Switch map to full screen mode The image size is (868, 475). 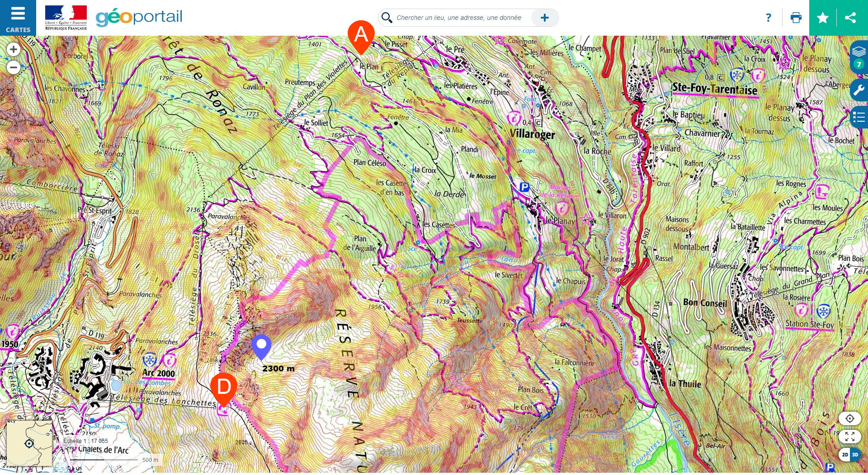850,437
